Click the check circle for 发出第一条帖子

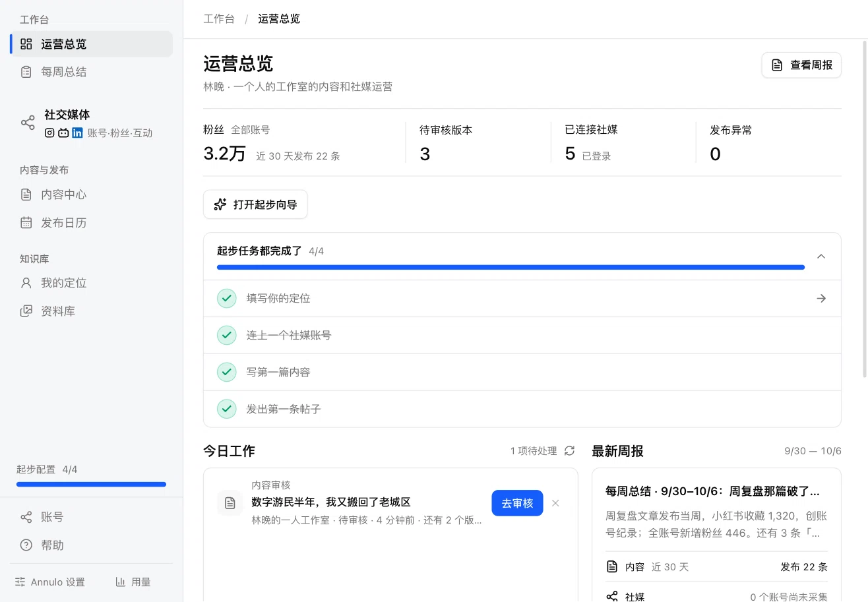(227, 409)
